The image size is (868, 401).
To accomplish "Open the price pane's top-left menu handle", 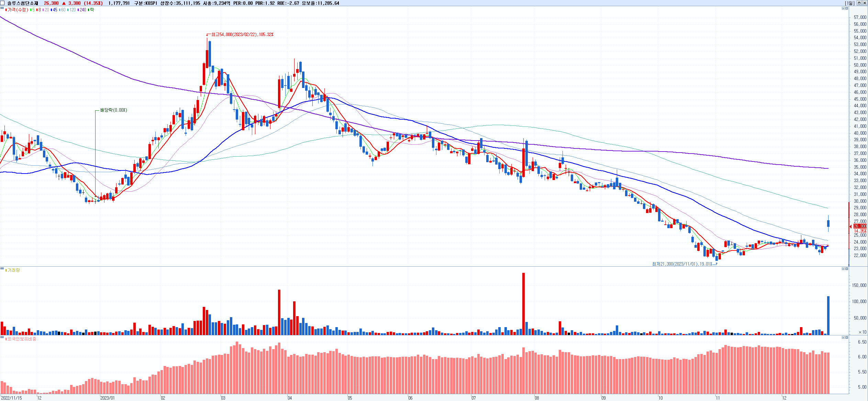I will (x=2, y=8).
